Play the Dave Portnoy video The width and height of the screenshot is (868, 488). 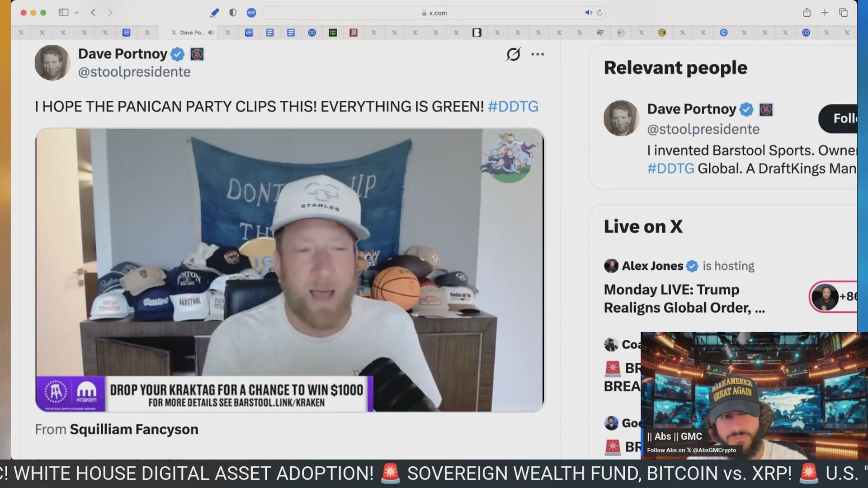click(x=290, y=270)
